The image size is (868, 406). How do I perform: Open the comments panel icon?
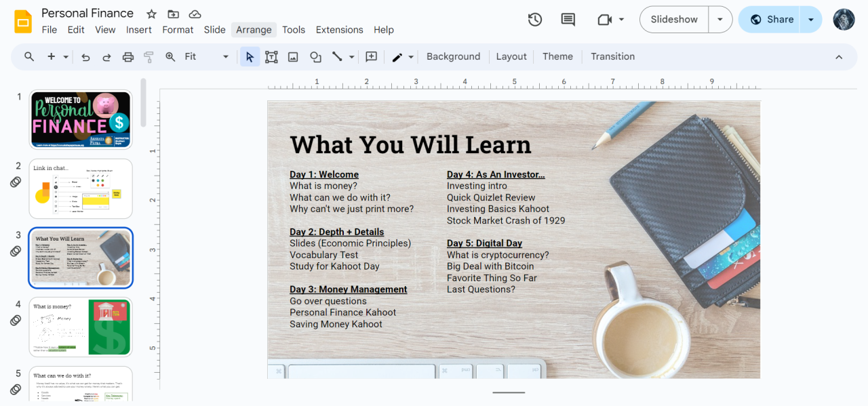click(568, 20)
